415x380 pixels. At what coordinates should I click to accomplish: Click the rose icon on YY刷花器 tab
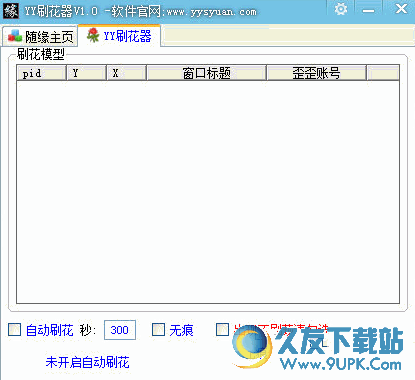point(93,35)
